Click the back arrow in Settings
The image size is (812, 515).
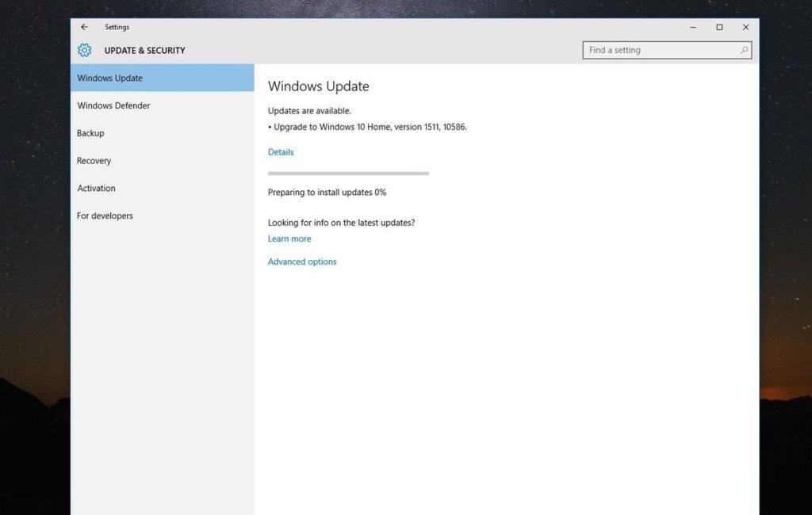coord(85,27)
